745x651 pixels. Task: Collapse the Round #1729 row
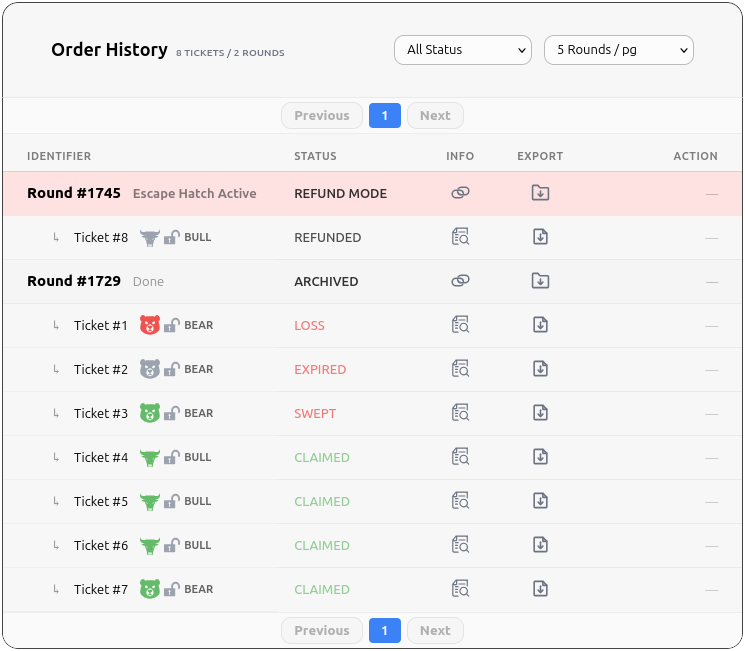(74, 281)
